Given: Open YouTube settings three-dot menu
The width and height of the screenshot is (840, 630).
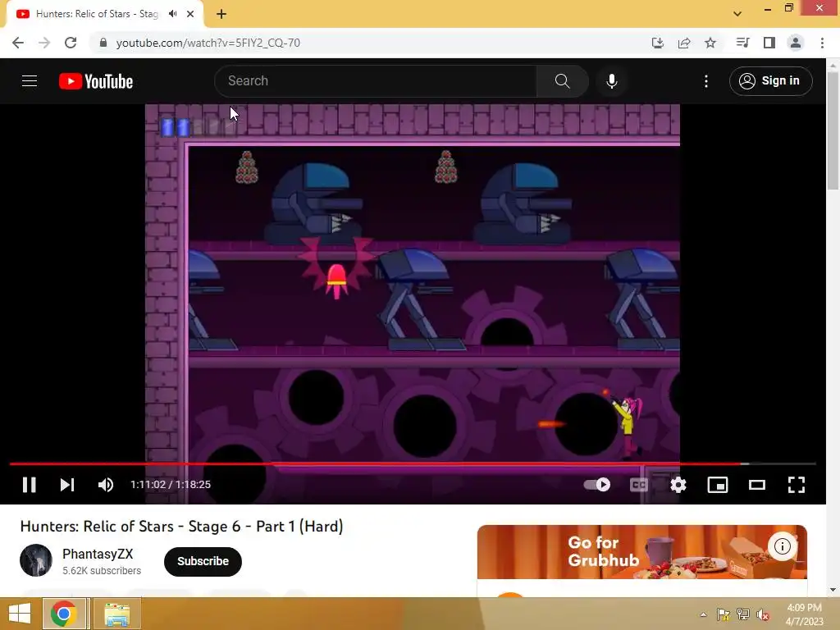Looking at the screenshot, I should pos(706,81).
